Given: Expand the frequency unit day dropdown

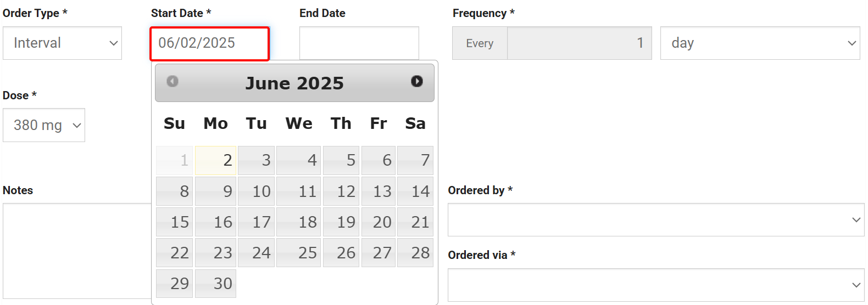Looking at the screenshot, I should tap(760, 43).
